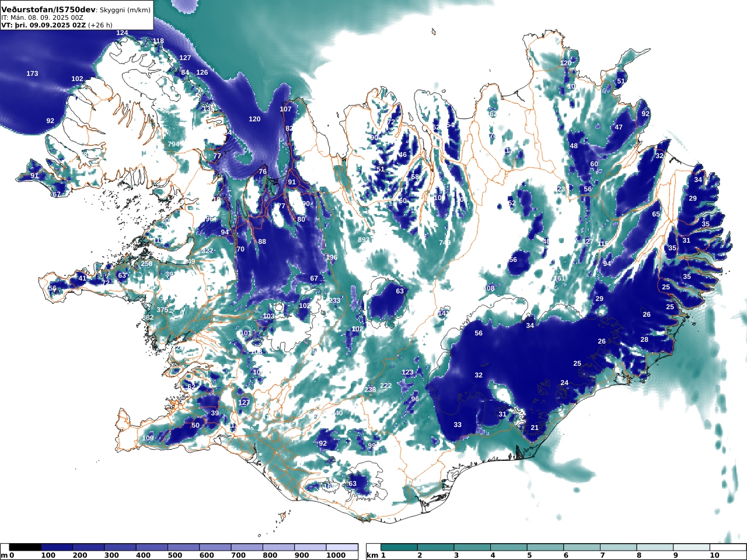The image size is (747, 560).
Task: Click the white 9–10 km legend swatch
Action: 691,547
